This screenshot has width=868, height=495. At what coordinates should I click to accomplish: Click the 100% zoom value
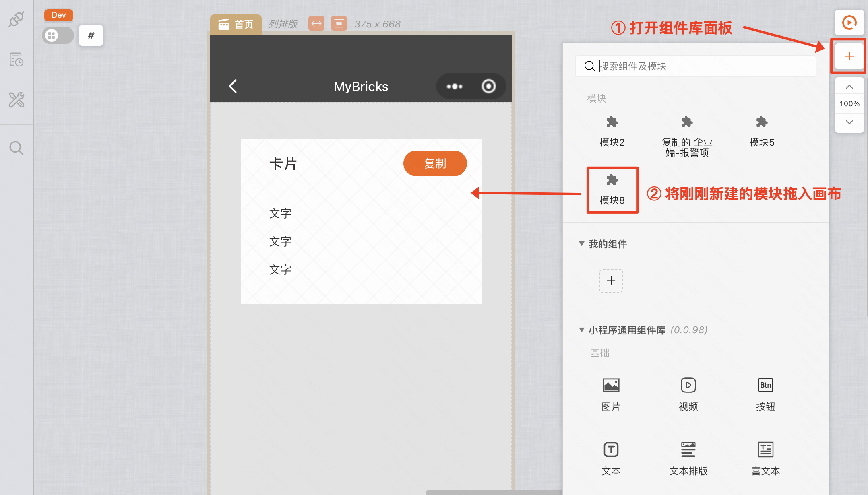tap(849, 104)
